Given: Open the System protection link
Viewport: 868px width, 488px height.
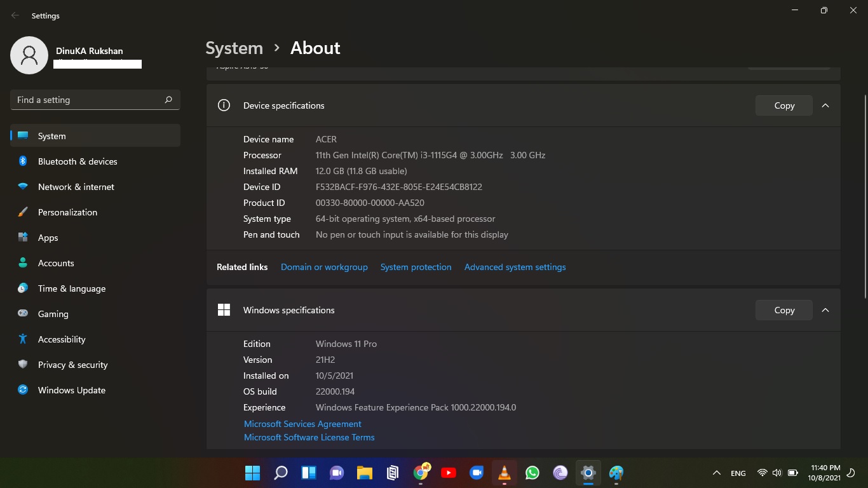Looking at the screenshot, I should tap(416, 267).
